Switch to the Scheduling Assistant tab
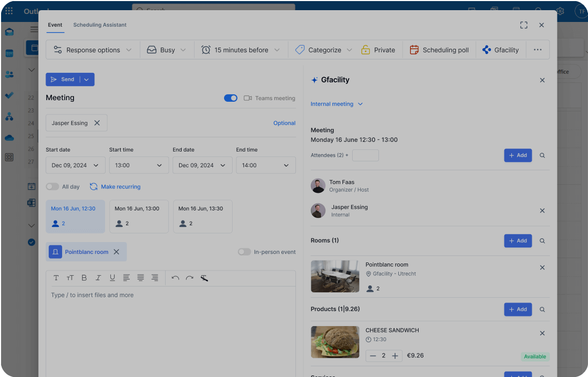Viewport: 588px width, 377px height. click(100, 25)
